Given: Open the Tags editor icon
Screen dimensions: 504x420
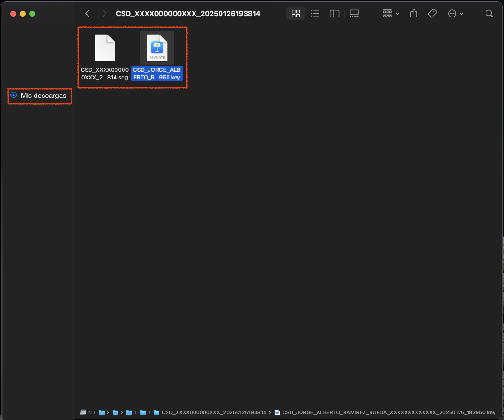Looking at the screenshot, I should tap(432, 14).
